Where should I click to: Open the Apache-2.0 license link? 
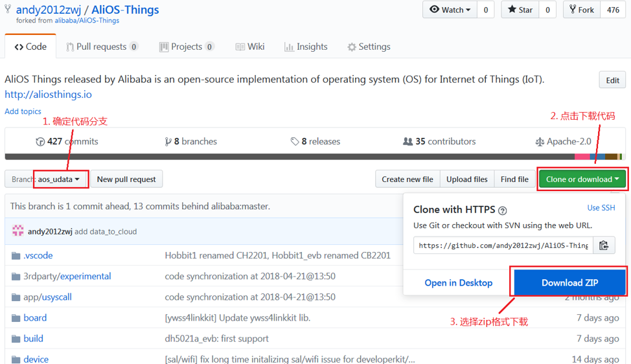pos(563,142)
